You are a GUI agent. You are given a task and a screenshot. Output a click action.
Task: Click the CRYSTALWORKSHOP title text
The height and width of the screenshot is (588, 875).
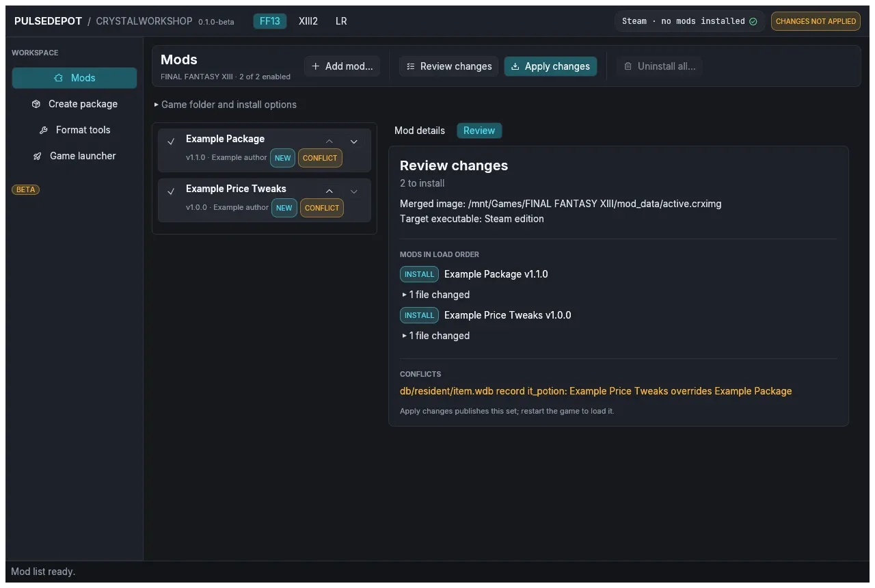point(144,21)
